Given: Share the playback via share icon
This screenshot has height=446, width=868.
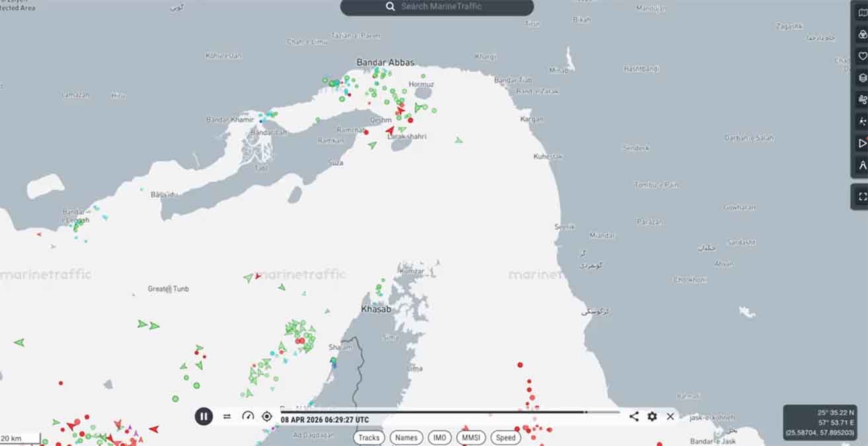Looking at the screenshot, I should point(633,416).
